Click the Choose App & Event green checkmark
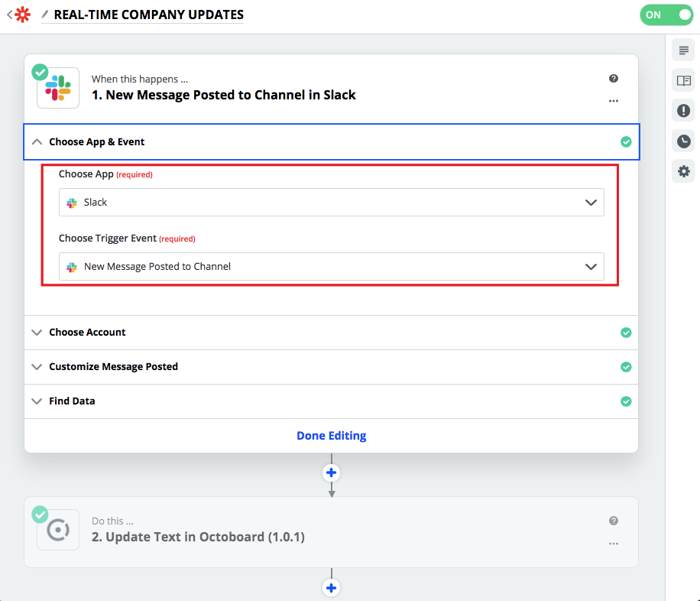Image resolution: width=700 pixels, height=601 pixels. 626,142
